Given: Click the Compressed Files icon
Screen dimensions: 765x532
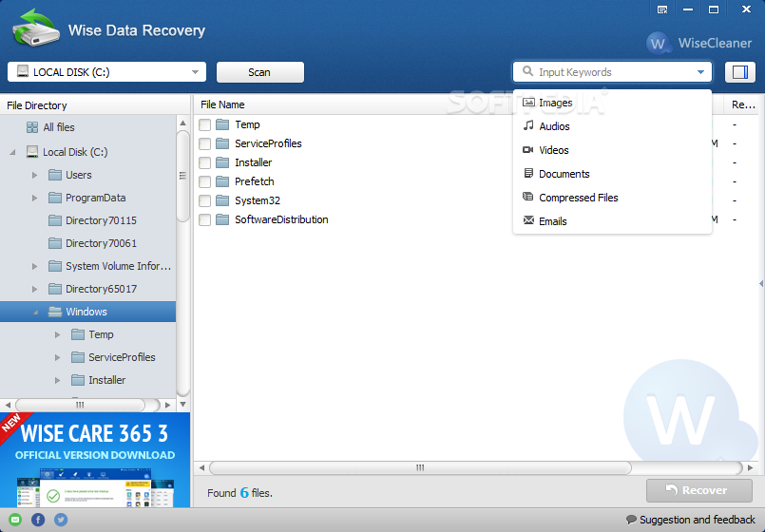Looking at the screenshot, I should 527,197.
